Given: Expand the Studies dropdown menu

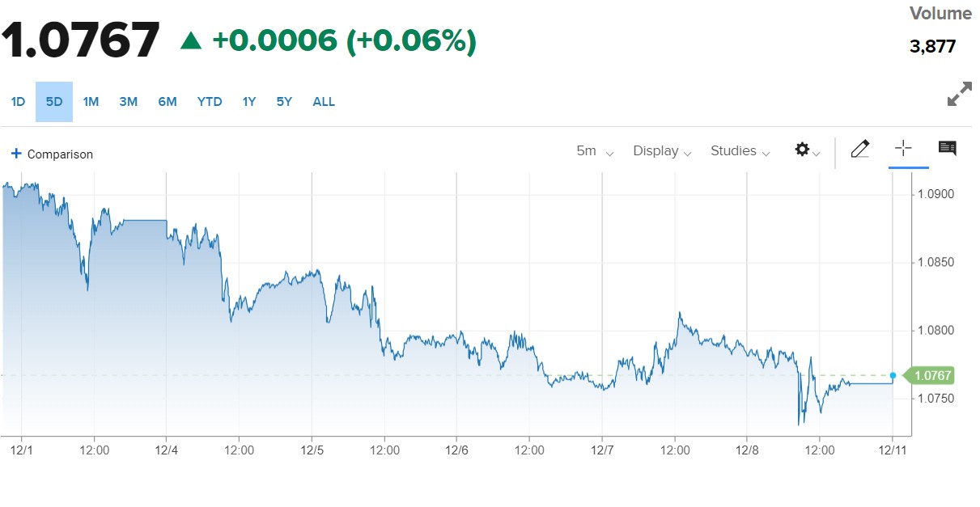Looking at the screenshot, I should pos(740,151).
